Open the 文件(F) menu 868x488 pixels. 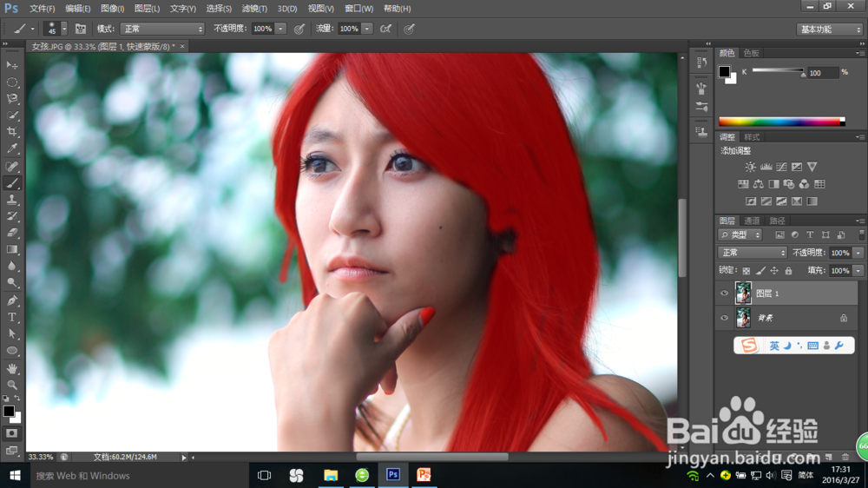pos(42,9)
